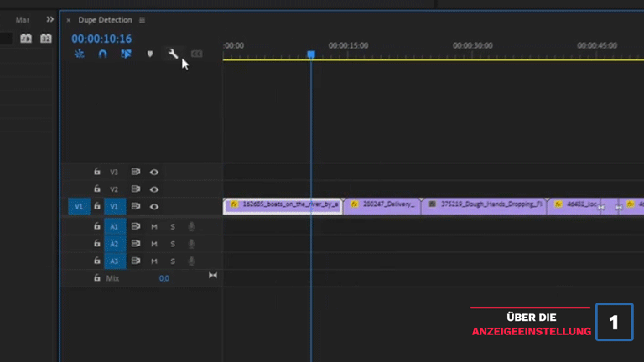Screen dimensions: 644x362
Task: Click the nest sequence insert icon
Action: [x=79, y=54]
